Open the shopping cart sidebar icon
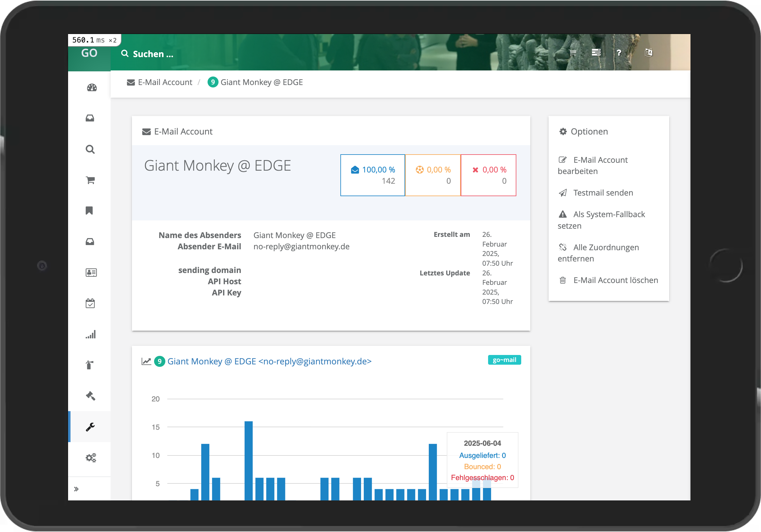The width and height of the screenshot is (761, 532). click(90, 180)
